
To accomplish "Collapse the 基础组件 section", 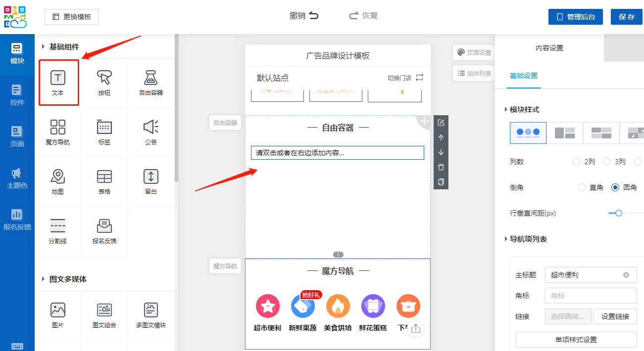I will coord(43,47).
